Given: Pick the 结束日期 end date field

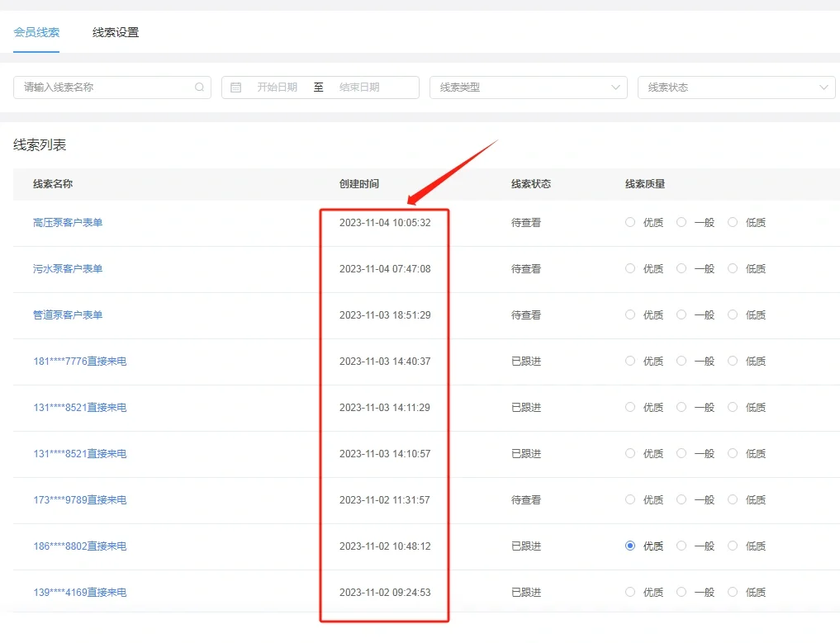Looking at the screenshot, I should click(359, 87).
